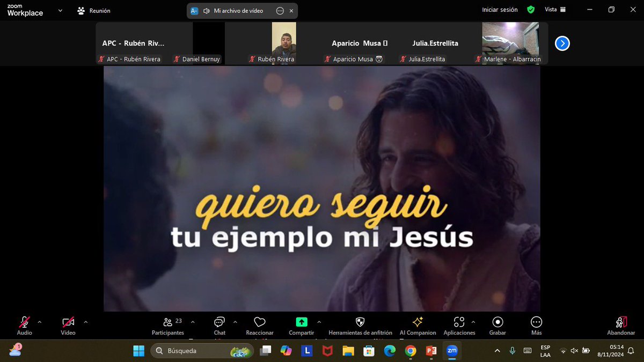
Task: Expand the Aplicaciones options chevron
Action: 473,322
